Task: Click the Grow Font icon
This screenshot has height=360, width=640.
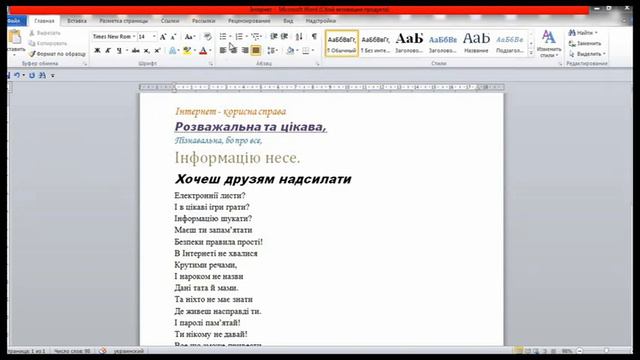Action: click(x=163, y=37)
